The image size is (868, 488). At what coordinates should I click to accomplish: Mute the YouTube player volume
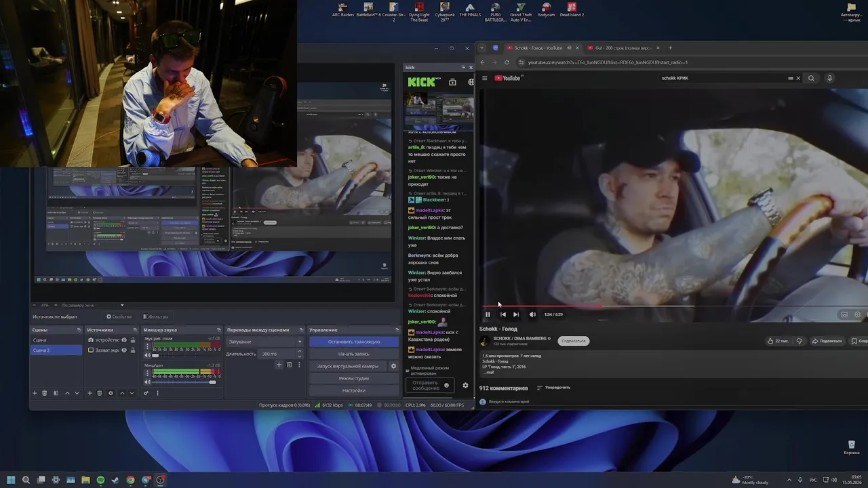[x=532, y=314]
